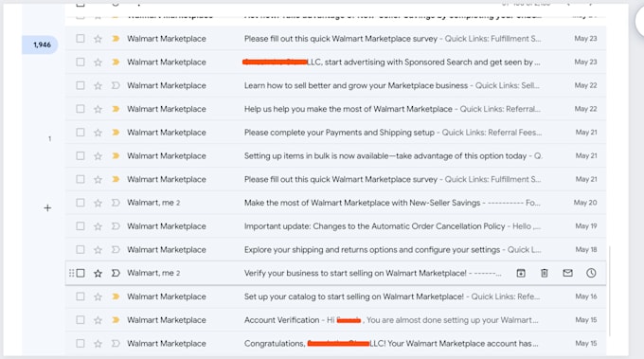Select checkbox for Verify your business email

click(x=80, y=273)
